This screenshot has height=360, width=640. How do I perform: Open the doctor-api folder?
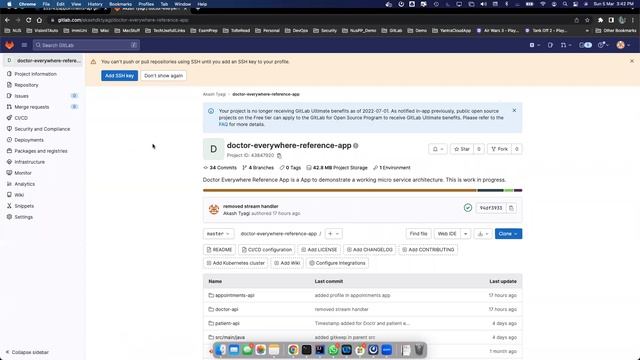(227, 309)
